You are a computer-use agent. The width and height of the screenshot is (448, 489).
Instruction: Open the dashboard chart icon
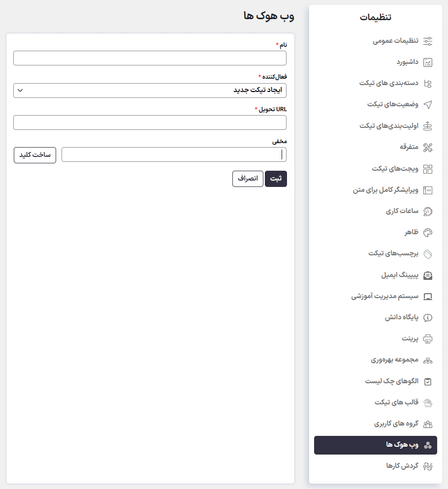[428, 61]
